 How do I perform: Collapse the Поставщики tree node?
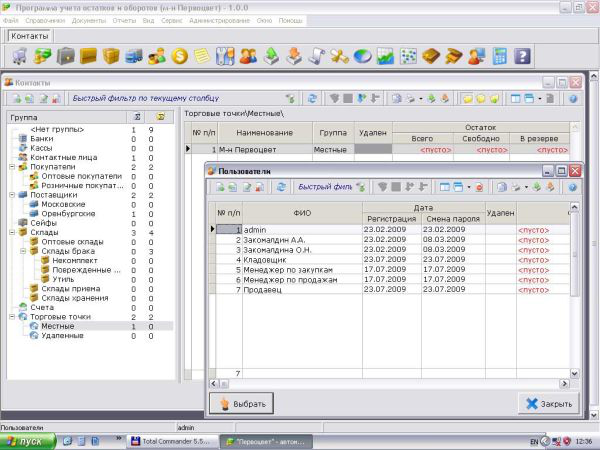tap(12, 195)
